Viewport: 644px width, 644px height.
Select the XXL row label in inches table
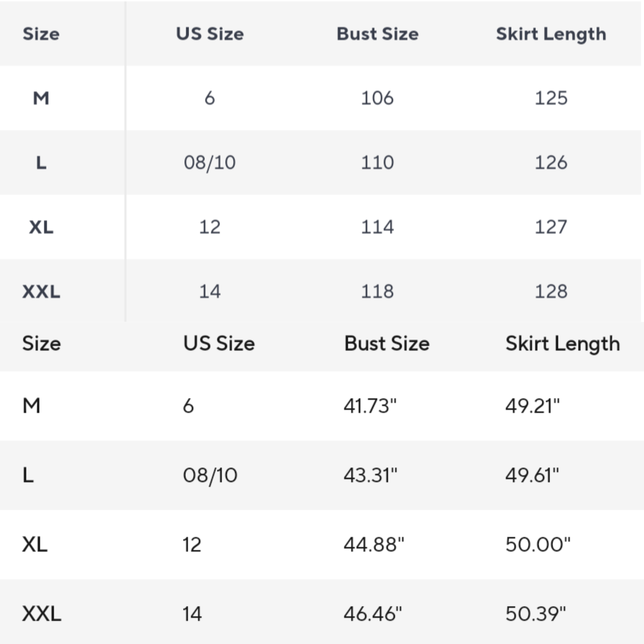[42, 614]
